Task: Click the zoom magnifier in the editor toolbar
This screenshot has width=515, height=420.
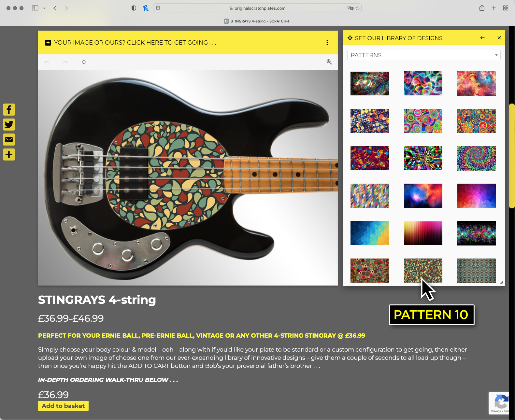Action: pyautogui.click(x=329, y=62)
